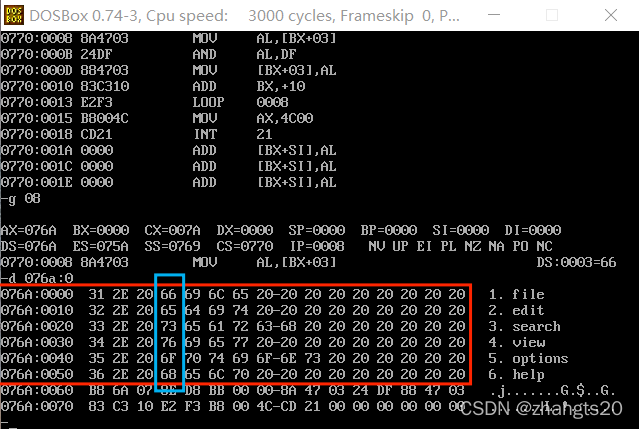639x429 pixels.
Task: Maximize the DOSBox window
Action: tap(552, 15)
